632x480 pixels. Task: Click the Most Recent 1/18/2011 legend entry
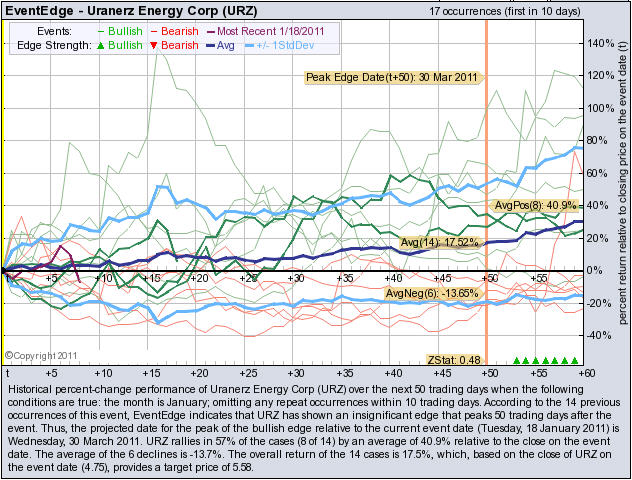point(266,31)
